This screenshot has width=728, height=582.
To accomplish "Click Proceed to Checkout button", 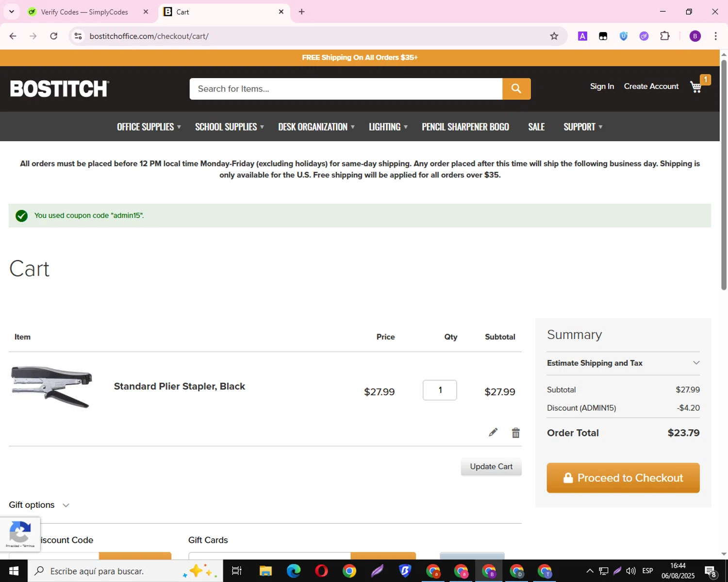I will [x=623, y=478].
